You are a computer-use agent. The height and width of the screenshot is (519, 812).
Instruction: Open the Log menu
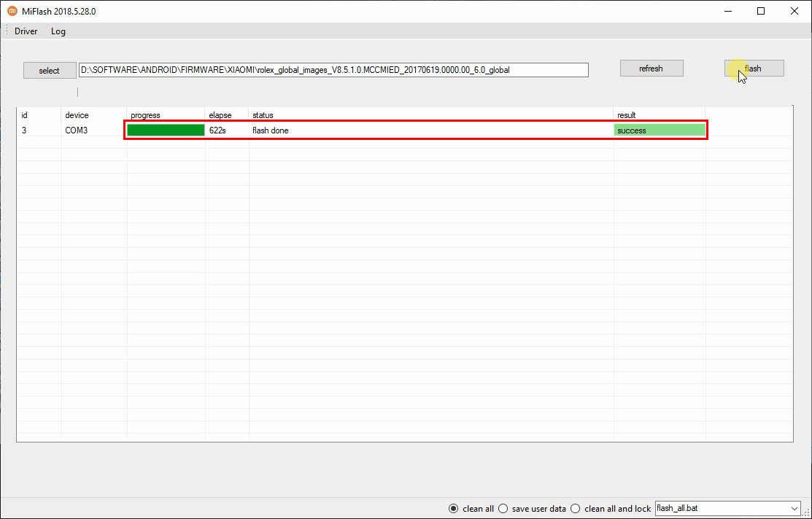click(58, 31)
